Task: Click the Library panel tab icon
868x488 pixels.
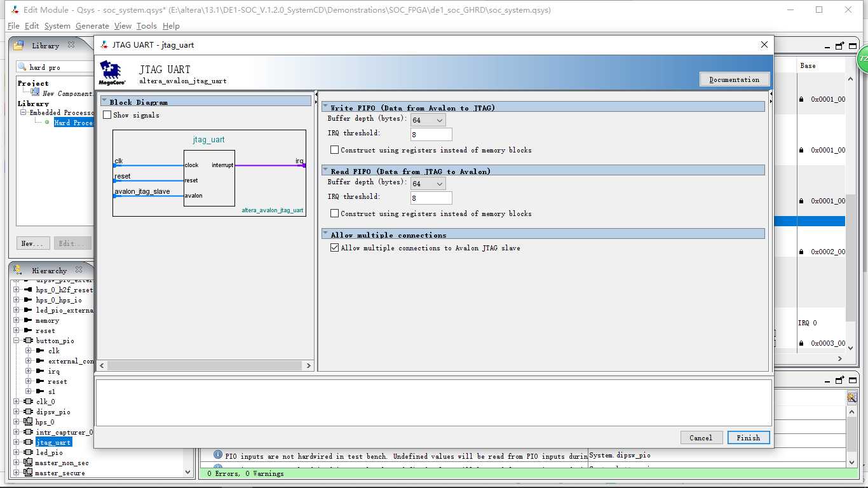Action: [x=20, y=46]
